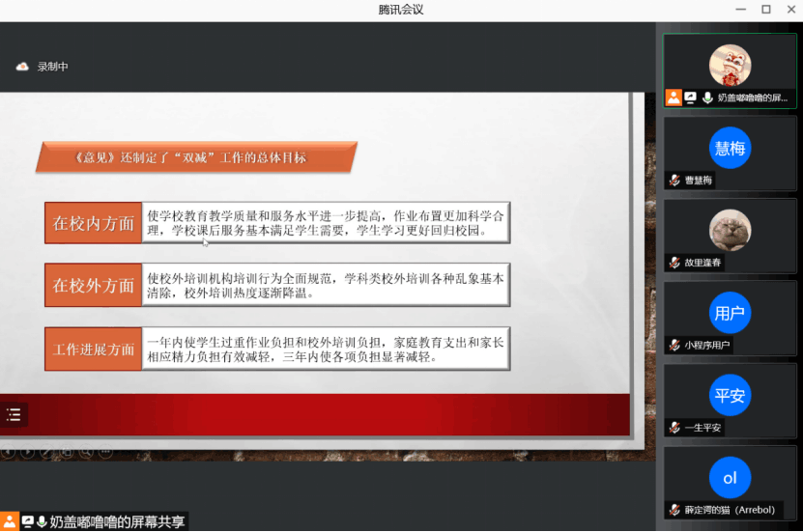The height and width of the screenshot is (532, 803).
Task: Click the zoom magnifier in slideshow controls
Action: click(86, 451)
